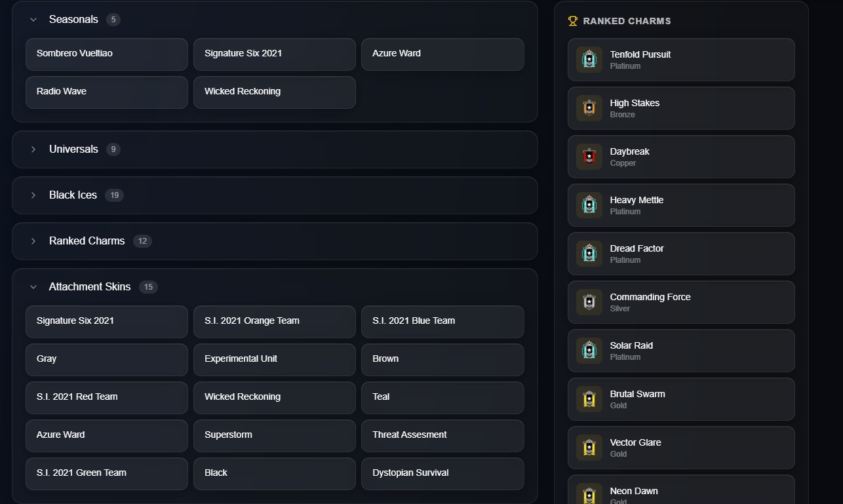This screenshot has height=504, width=843.
Task: Click the Daybreak copper charm icon
Action: (589, 157)
